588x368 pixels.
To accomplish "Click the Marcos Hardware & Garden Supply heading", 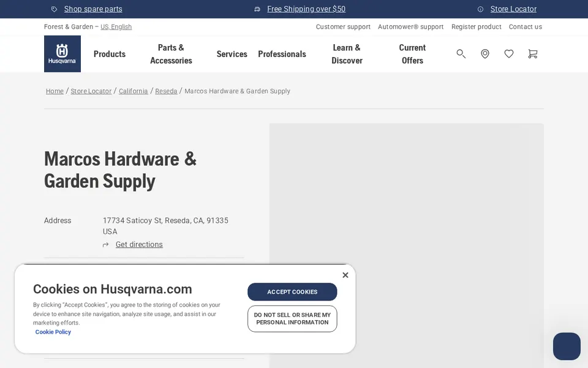I will (121, 170).
